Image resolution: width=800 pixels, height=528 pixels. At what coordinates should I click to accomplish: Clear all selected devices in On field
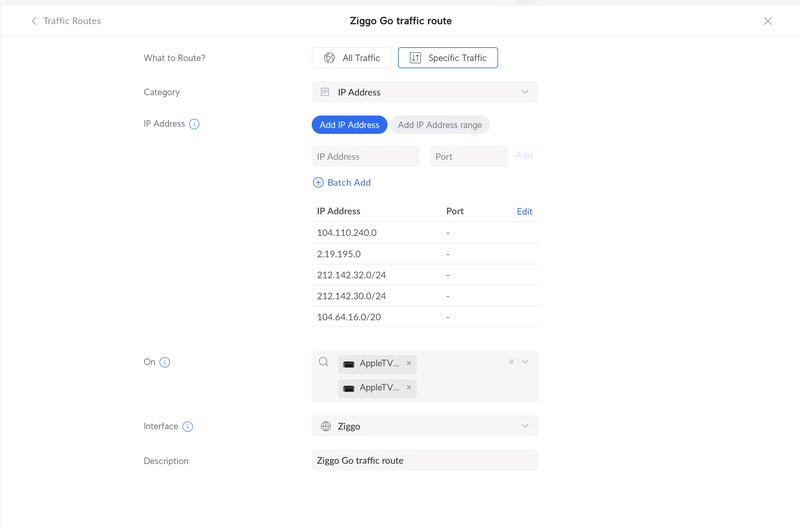[511, 362]
